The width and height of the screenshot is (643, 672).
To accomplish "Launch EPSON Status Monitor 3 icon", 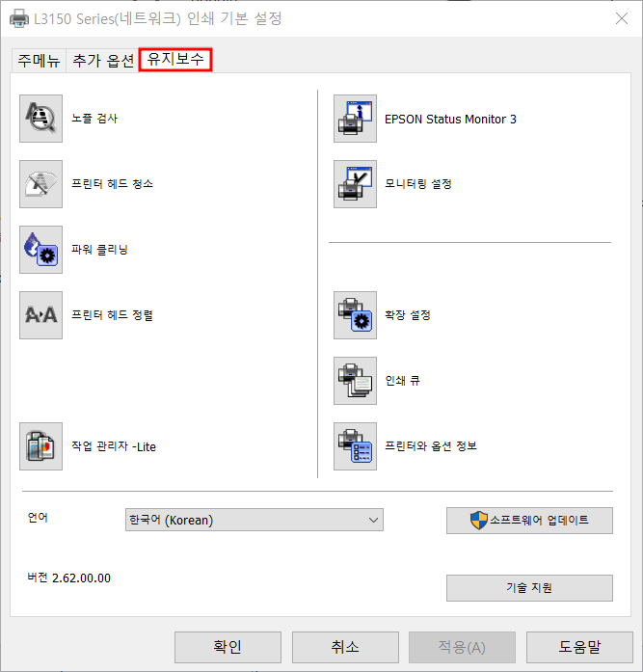I will (x=355, y=119).
